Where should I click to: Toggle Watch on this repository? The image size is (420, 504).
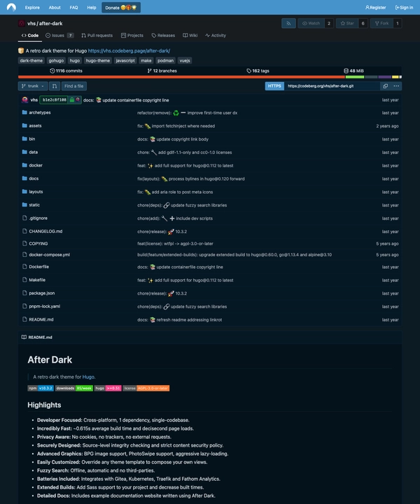[x=311, y=23]
